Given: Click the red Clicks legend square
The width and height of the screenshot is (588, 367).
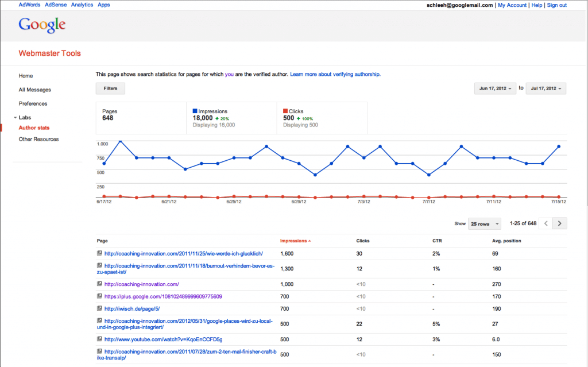Looking at the screenshot, I should coord(285,111).
